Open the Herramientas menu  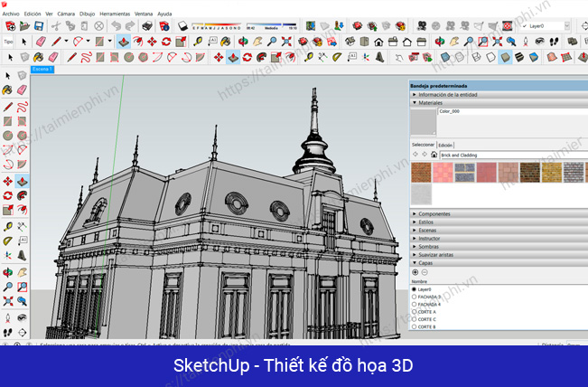[115, 14]
